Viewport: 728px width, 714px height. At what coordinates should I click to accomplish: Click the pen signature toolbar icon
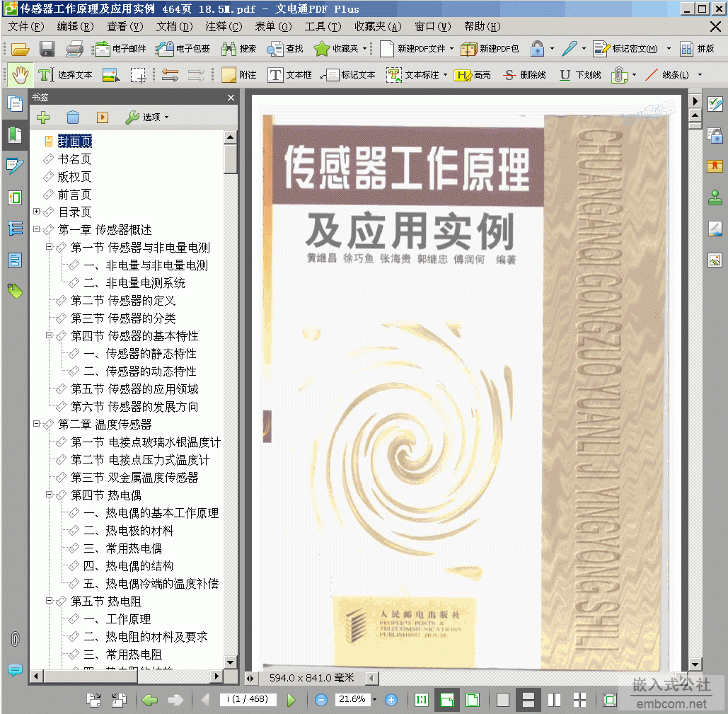[x=570, y=49]
